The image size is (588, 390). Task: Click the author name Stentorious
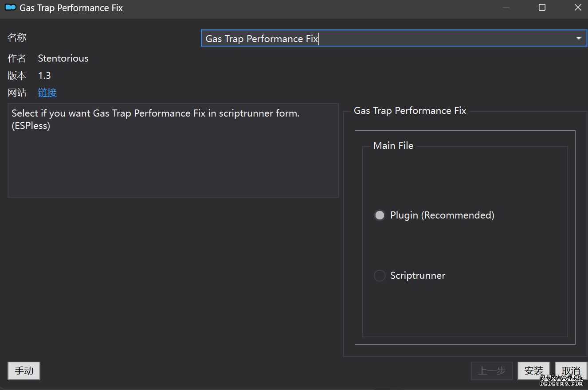pos(63,58)
